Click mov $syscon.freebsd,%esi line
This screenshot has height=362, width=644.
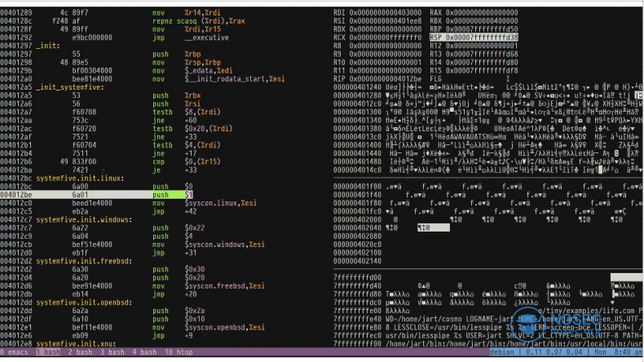[x=209, y=286]
